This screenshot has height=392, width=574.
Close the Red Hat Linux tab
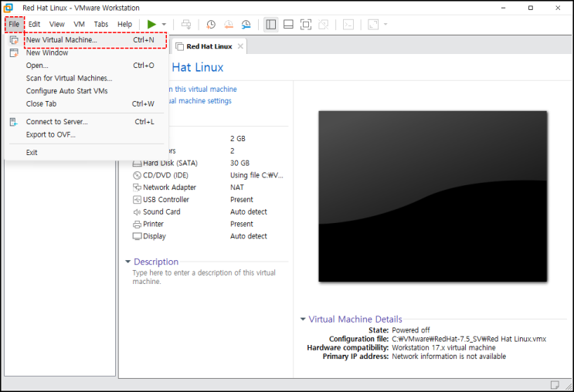(x=240, y=46)
